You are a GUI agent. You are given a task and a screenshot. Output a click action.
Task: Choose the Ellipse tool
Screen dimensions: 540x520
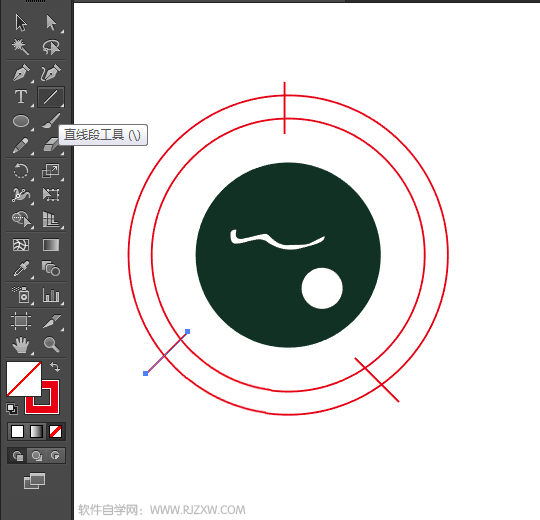click(21, 121)
